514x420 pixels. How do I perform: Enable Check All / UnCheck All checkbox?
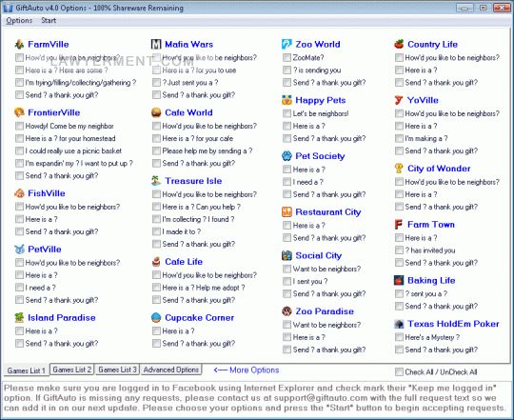point(399,371)
